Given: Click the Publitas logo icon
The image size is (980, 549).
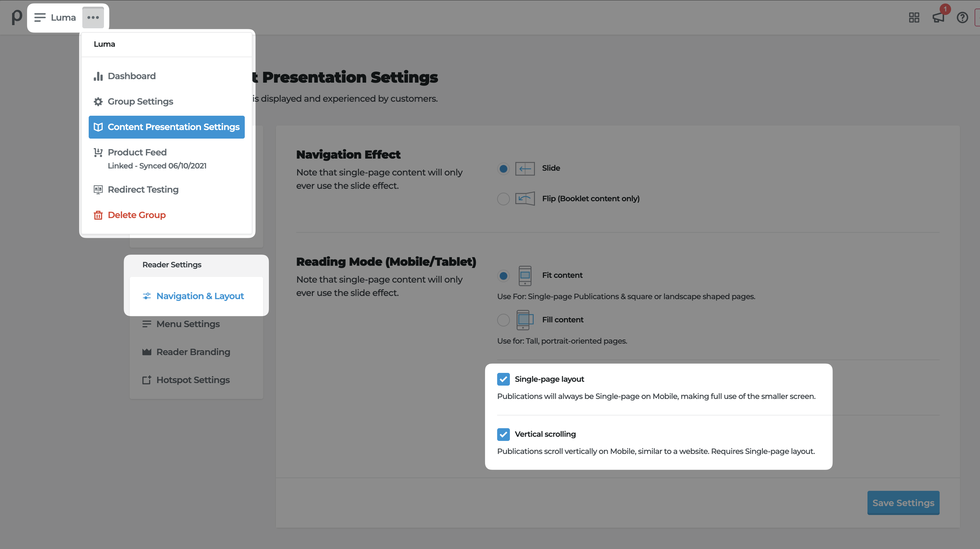Looking at the screenshot, I should (17, 17).
